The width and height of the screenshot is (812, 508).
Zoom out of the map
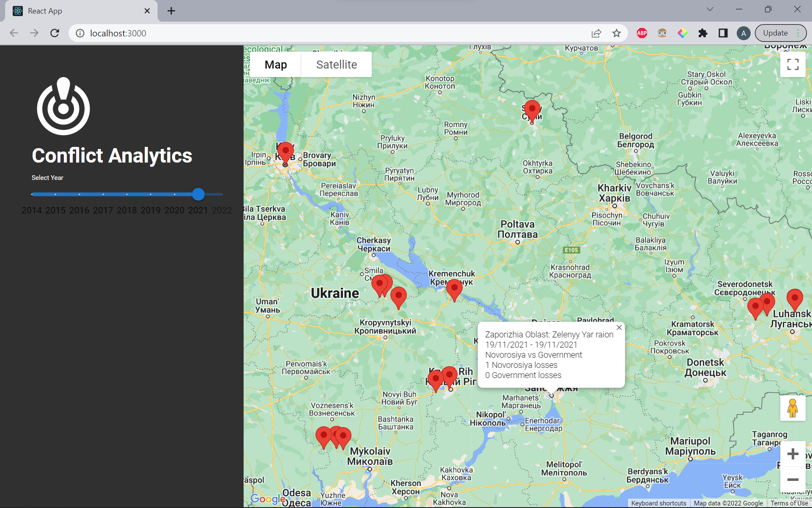point(793,480)
